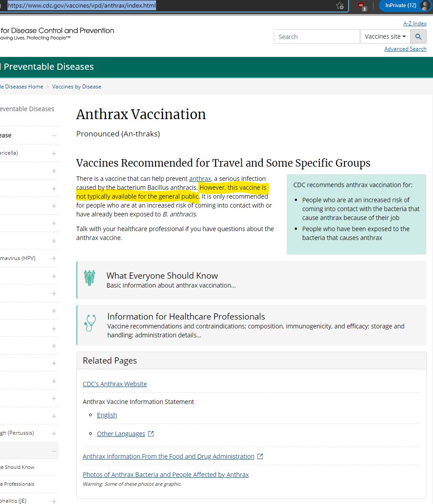Open Anthrax Information From the FDA link

click(168, 456)
